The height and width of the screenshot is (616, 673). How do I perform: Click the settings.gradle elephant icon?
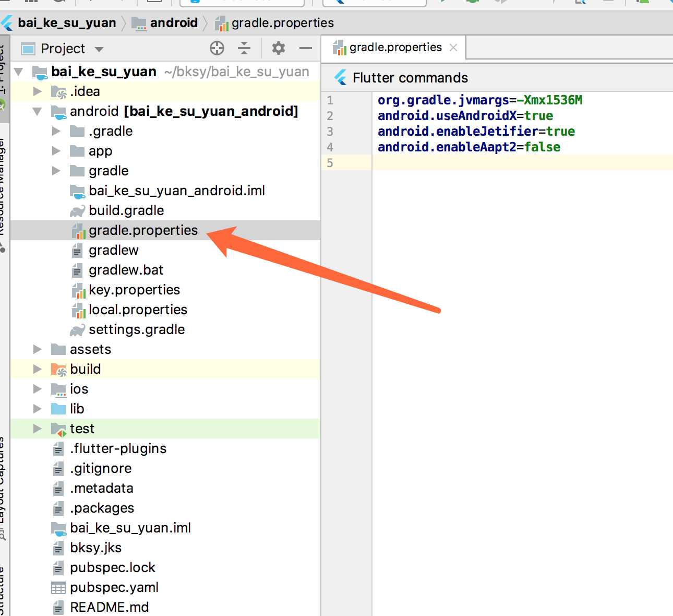point(77,330)
